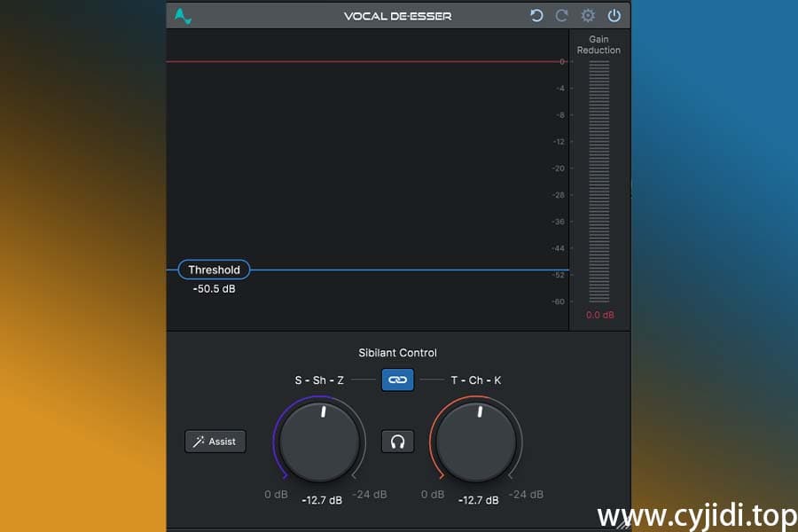Click the Sibilant Control heading
The width and height of the screenshot is (798, 532).
click(x=397, y=353)
